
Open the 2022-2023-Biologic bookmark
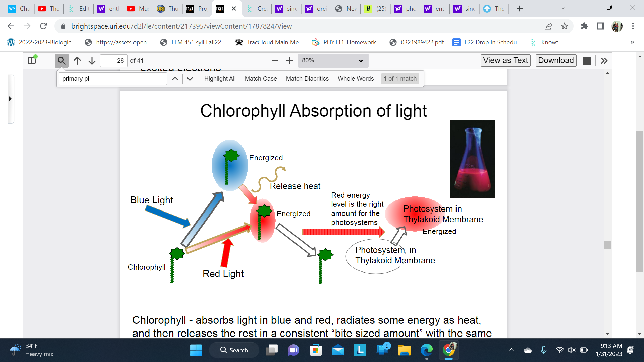(42, 42)
